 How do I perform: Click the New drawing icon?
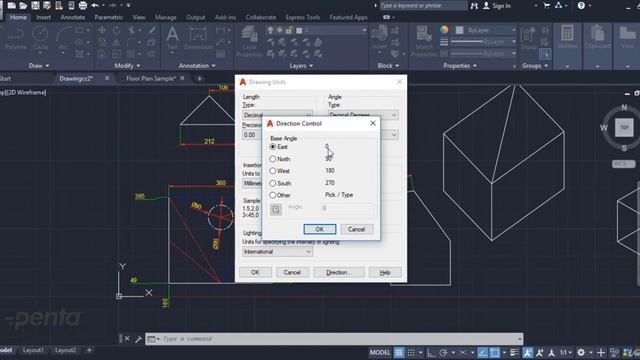11,5
